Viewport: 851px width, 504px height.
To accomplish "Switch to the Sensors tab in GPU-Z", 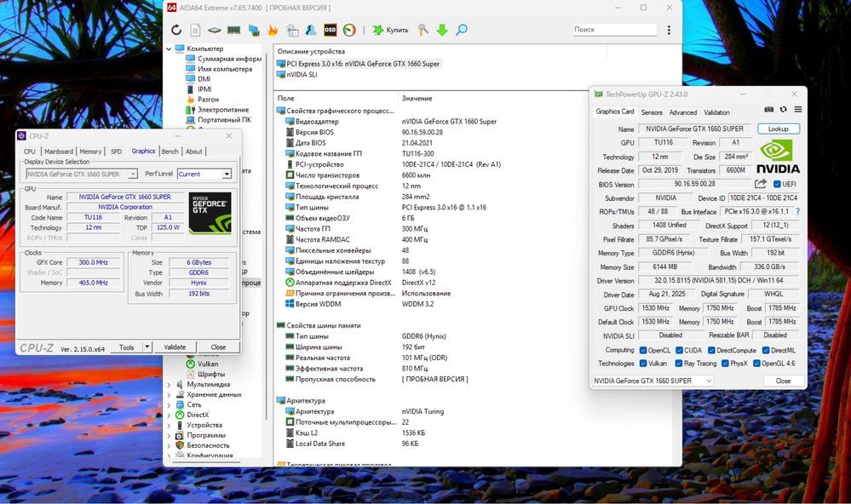I will pos(652,112).
